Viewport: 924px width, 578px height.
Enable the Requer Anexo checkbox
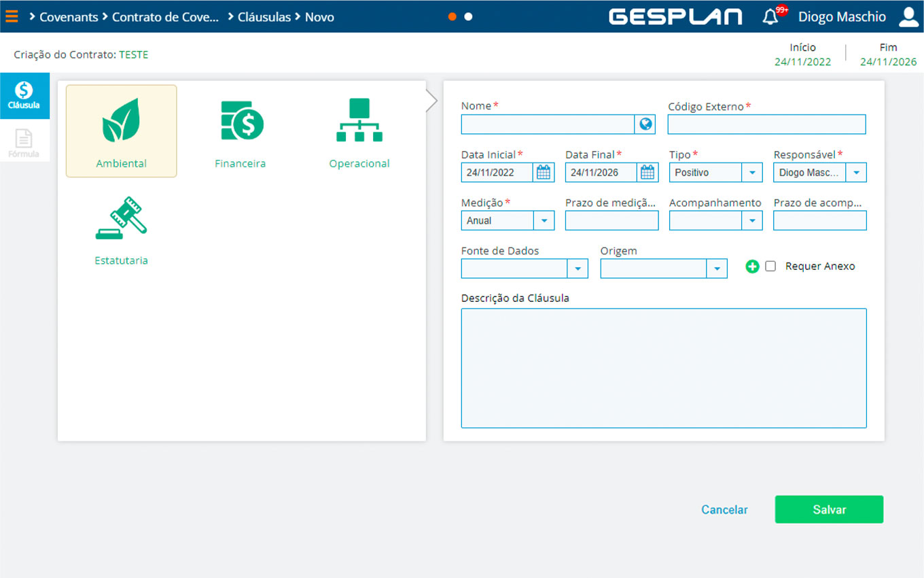point(770,267)
